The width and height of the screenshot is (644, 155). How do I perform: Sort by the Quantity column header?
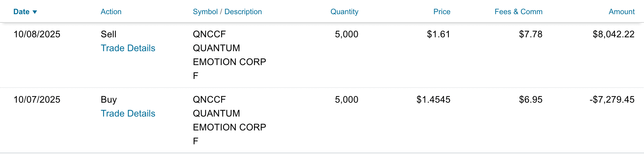(344, 12)
